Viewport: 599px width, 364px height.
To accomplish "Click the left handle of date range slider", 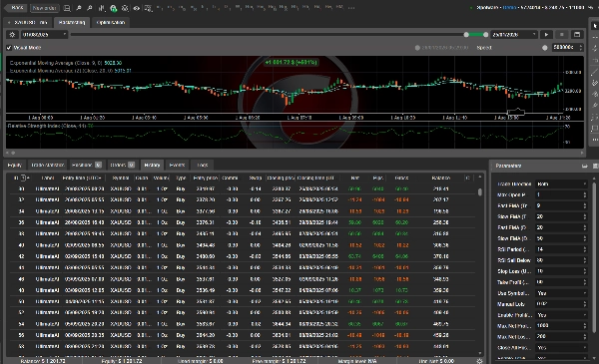I will (x=466, y=35).
